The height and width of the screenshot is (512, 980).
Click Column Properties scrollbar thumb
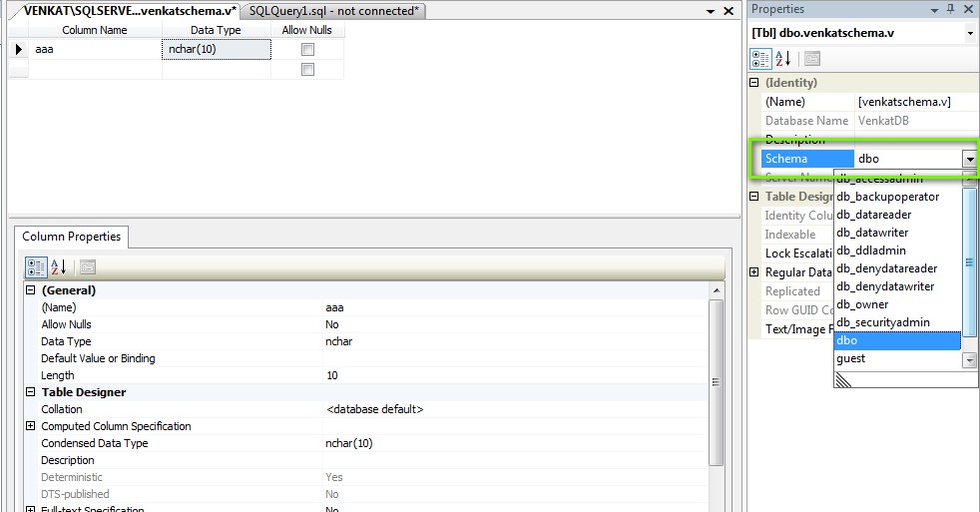click(717, 382)
